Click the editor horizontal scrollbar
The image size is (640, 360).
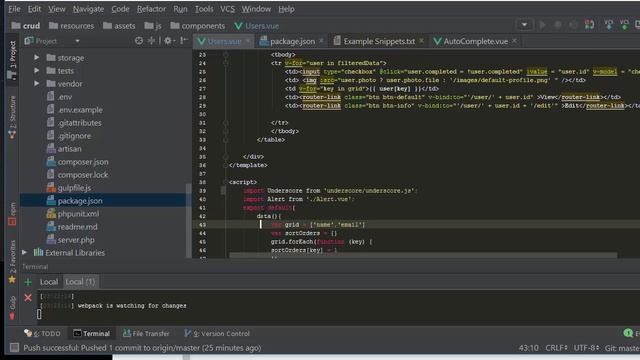tap(423, 256)
